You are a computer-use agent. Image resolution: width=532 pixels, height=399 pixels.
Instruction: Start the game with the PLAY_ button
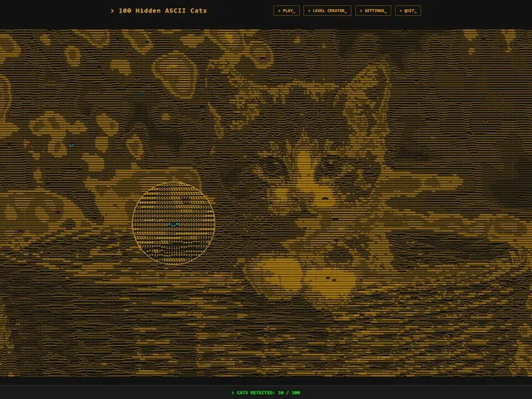tap(286, 11)
